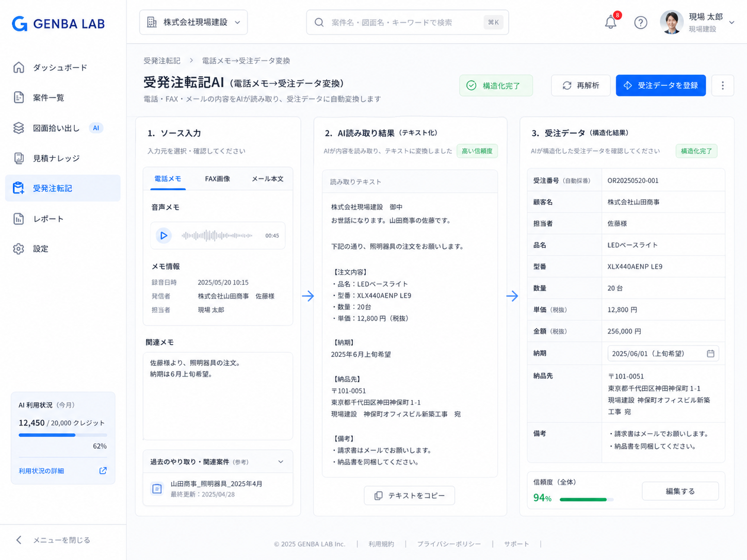
Task: Click the 高い信頼度 badge
Action: click(x=477, y=151)
